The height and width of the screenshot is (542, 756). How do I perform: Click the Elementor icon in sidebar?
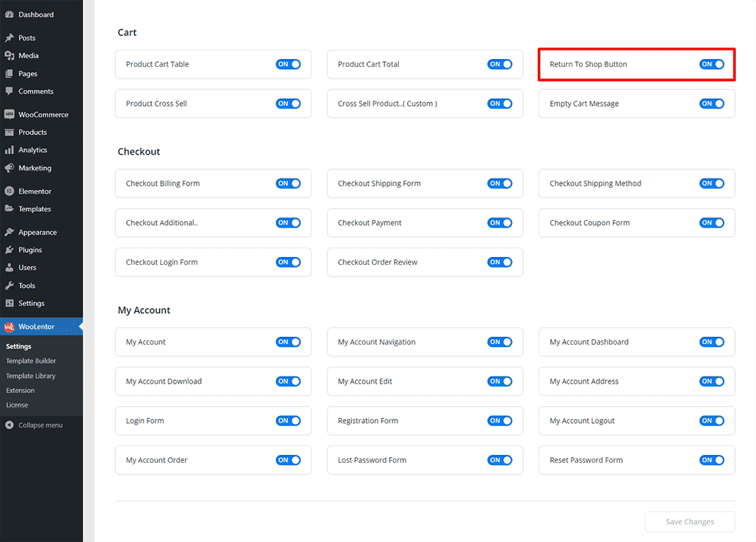coord(9,191)
